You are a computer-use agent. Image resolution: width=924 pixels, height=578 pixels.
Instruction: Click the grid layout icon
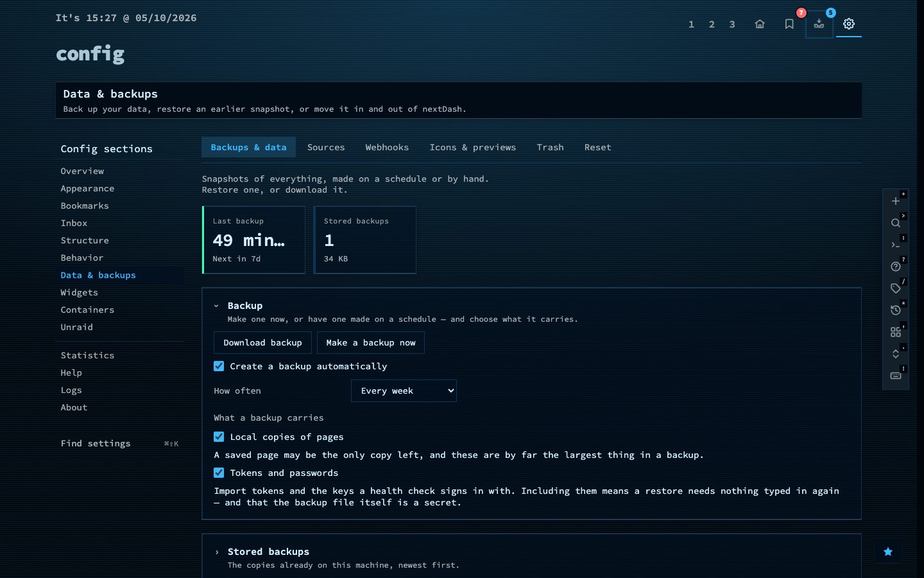click(896, 332)
